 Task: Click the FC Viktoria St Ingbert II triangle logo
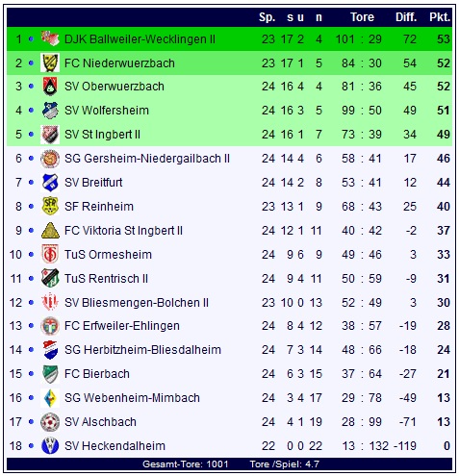(x=50, y=230)
